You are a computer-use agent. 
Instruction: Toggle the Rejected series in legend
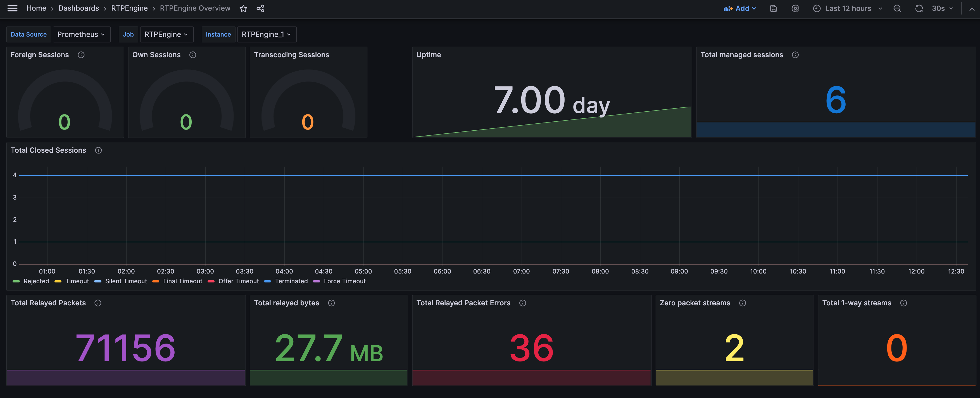[x=36, y=281]
